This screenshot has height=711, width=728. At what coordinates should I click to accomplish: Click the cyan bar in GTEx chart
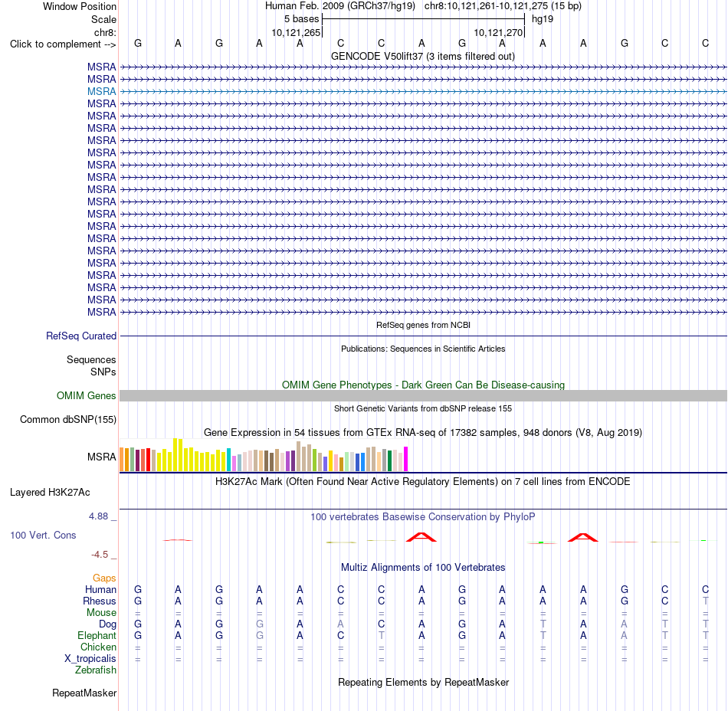pos(229,460)
